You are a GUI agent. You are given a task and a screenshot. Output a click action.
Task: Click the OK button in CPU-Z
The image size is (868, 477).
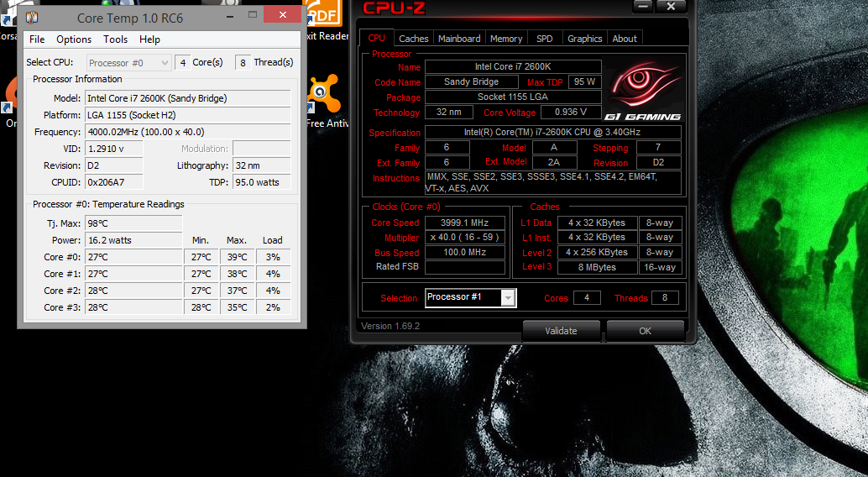[x=645, y=331]
